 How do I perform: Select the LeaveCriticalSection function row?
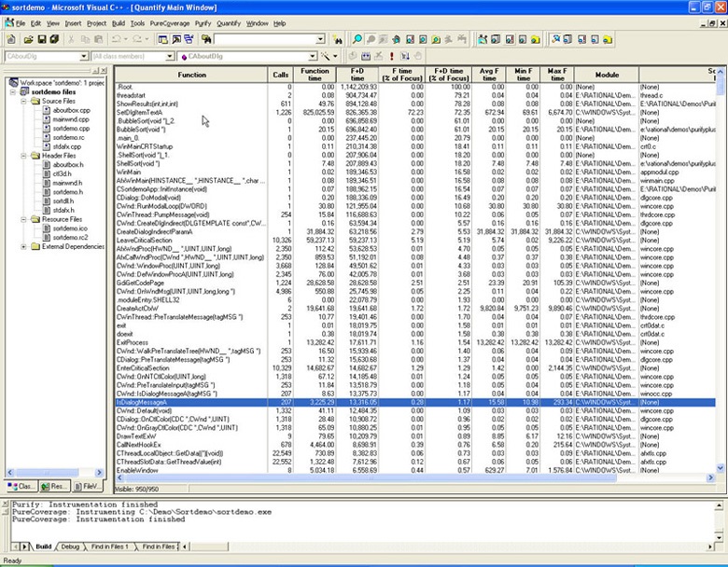point(415,241)
